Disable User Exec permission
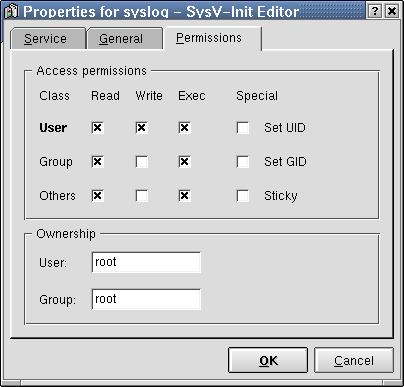Viewport: 404px width, 387px height. tap(185, 128)
